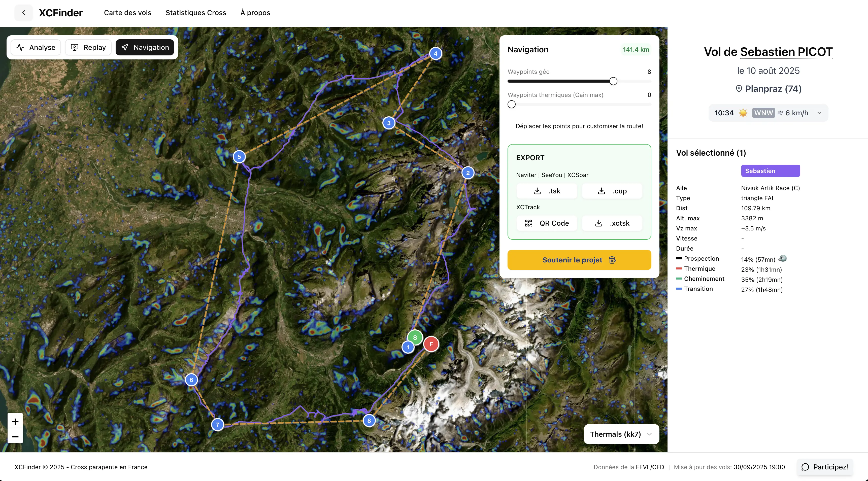This screenshot has height=481, width=868.
Task: Select map waypoint marker number 4
Action: [x=435, y=53]
